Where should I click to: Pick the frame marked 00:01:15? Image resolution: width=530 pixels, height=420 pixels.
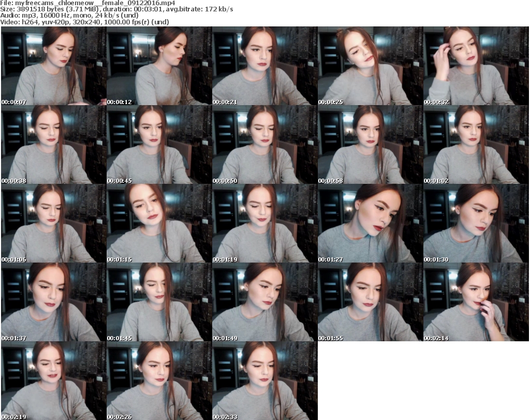[159, 224]
